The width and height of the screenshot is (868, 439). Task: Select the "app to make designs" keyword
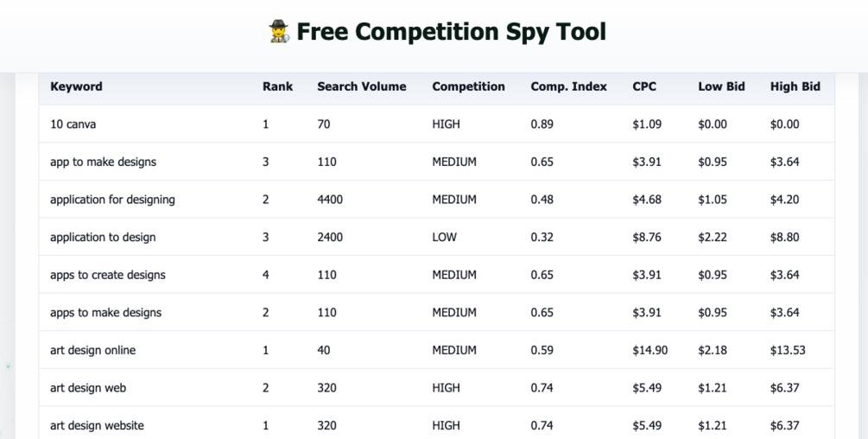(x=103, y=162)
